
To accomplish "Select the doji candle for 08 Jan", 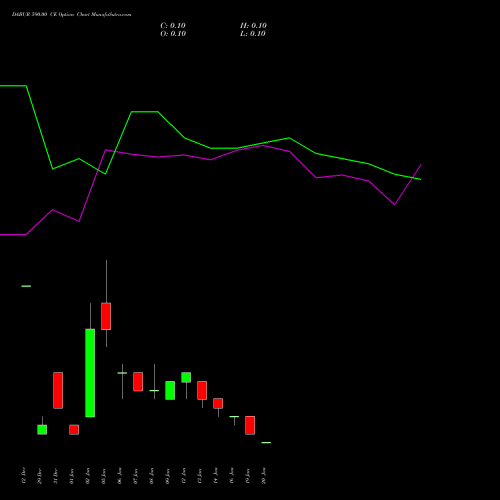I will click(x=154, y=390).
